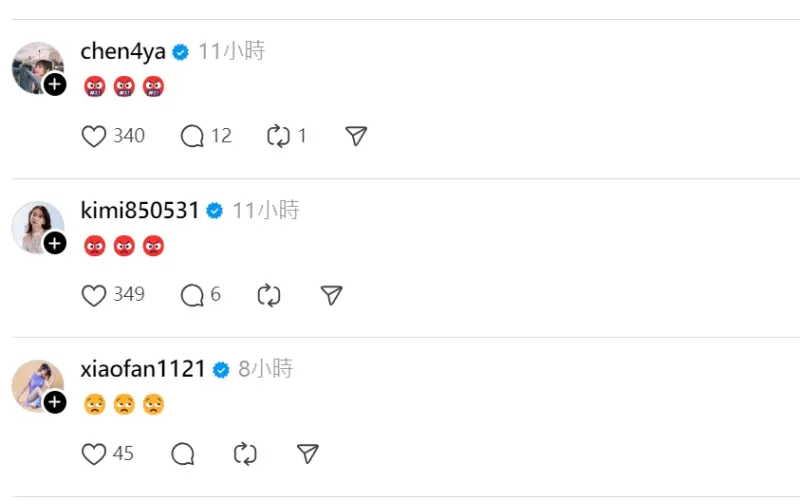800x500 pixels.
Task: Share chen4ya's post via send icon
Action: pos(356,136)
